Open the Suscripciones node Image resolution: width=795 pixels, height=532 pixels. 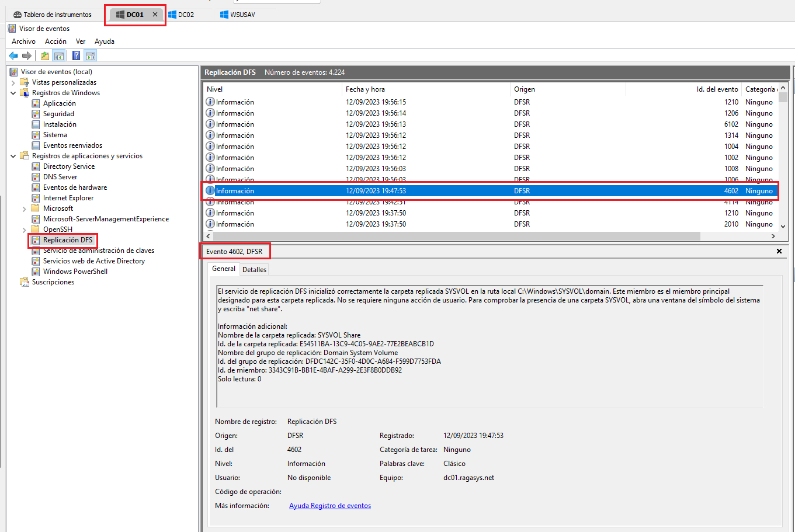tap(53, 282)
